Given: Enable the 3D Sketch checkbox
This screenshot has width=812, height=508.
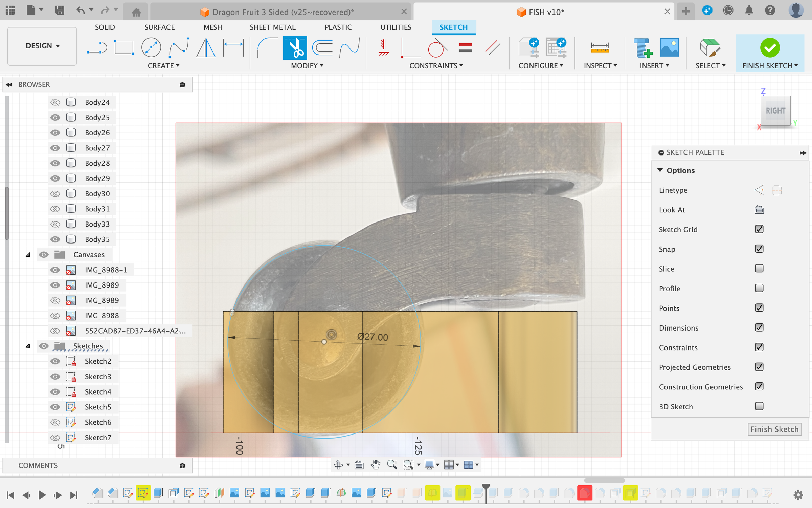Looking at the screenshot, I should tap(759, 406).
